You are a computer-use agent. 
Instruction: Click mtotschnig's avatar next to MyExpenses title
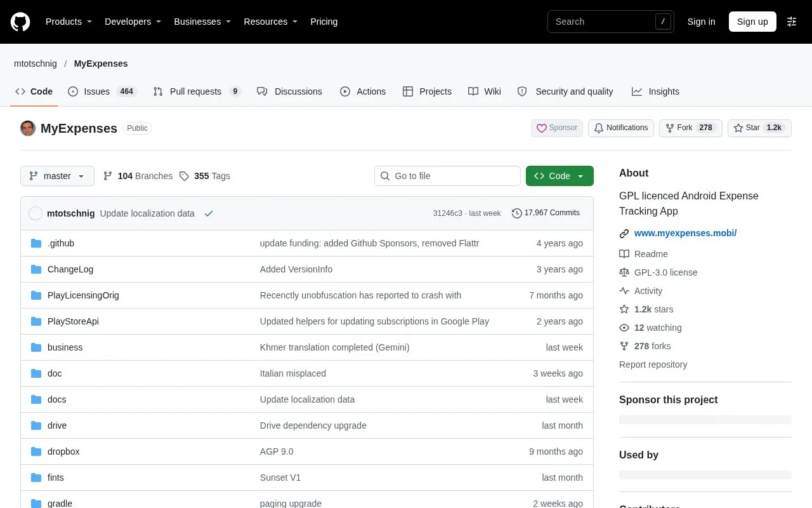28,128
